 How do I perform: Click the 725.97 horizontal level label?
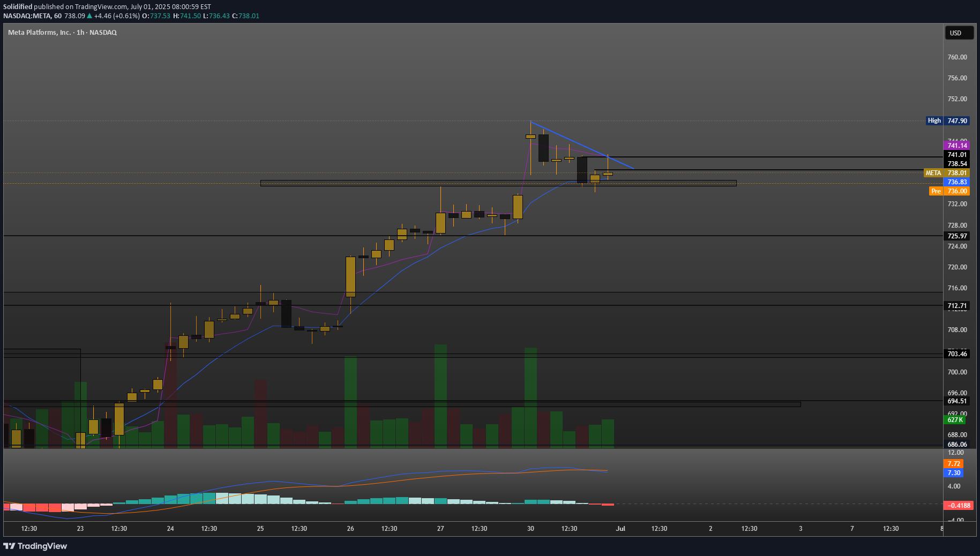[x=957, y=236]
